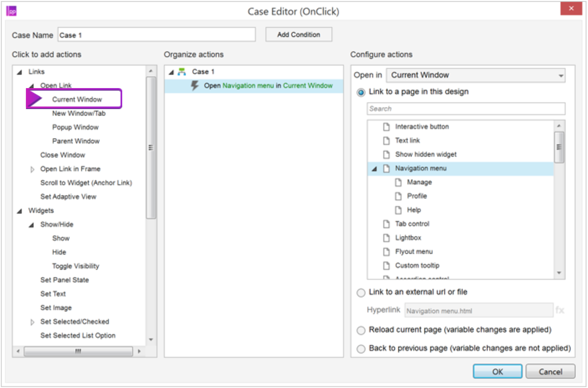
Task: Click page list vertical scrollbar thumb
Action: tap(559, 147)
